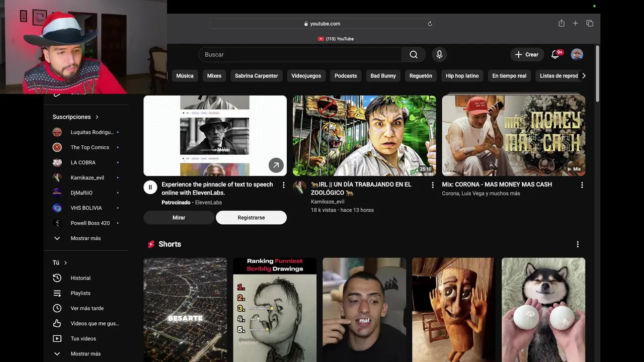
Task: Open Safari share icon
Action: [561, 23]
